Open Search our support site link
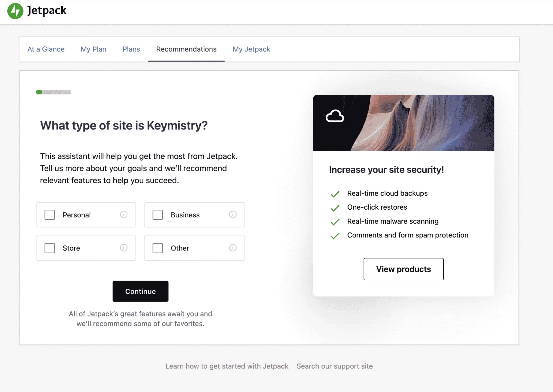The image size is (553, 392). [x=335, y=366]
